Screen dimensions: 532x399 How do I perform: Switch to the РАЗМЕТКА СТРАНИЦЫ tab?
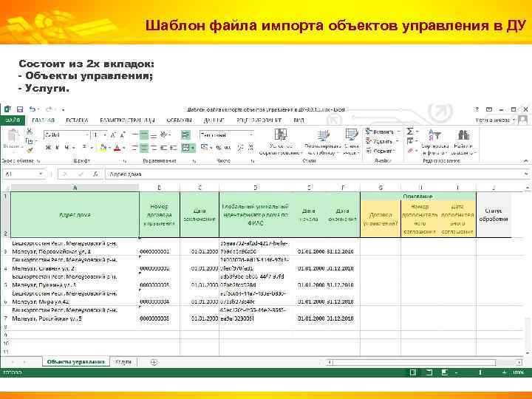click(x=127, y=120)
